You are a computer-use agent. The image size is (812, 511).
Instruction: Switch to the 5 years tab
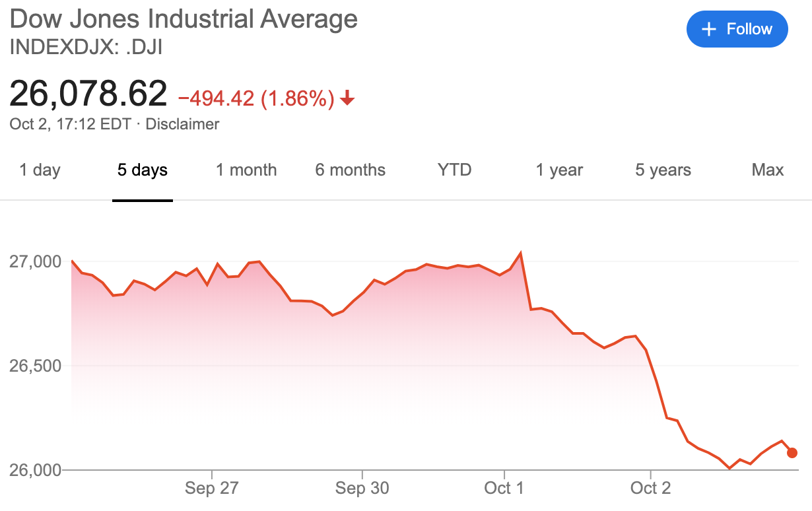(663, 170)
